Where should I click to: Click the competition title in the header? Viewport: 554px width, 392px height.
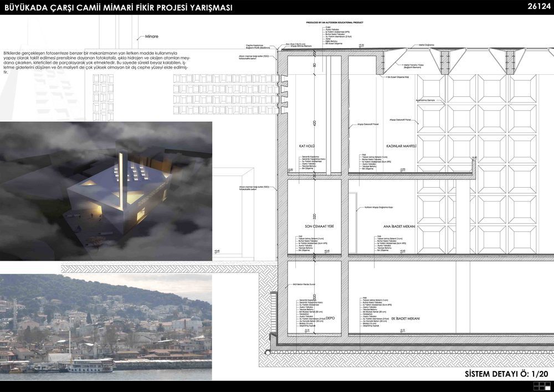click(x=119, y=7)
